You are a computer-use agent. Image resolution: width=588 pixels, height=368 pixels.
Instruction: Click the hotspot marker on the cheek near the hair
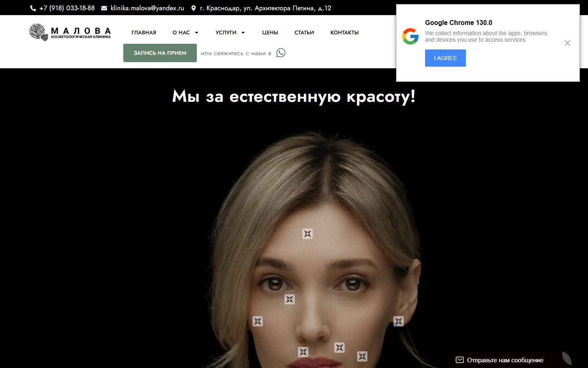tap(257, 321)
